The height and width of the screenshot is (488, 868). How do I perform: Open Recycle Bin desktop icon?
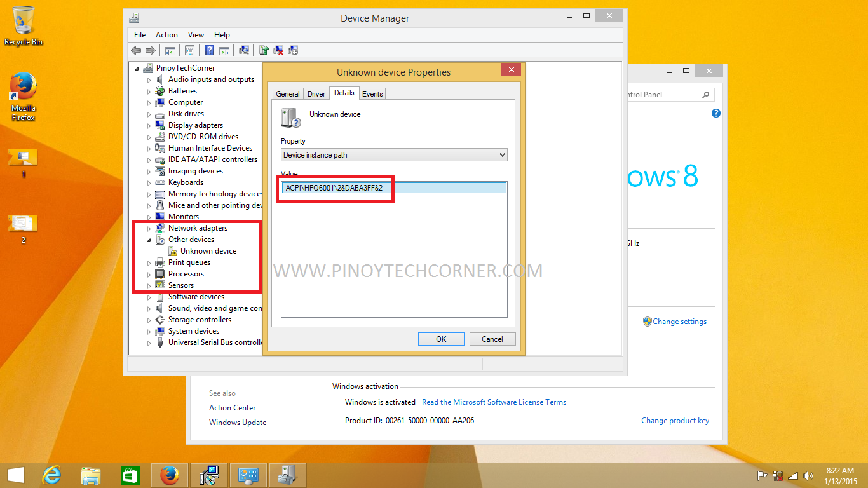(x=24, y=26)
